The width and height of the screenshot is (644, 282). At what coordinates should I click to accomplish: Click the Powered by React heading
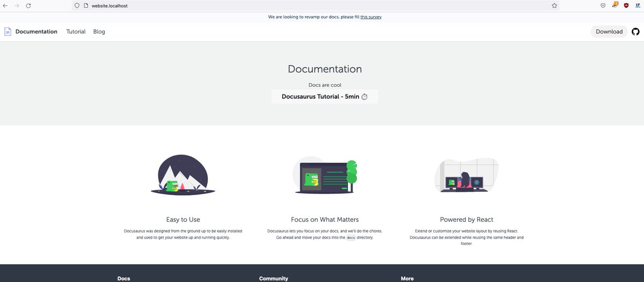coord(466,220)
